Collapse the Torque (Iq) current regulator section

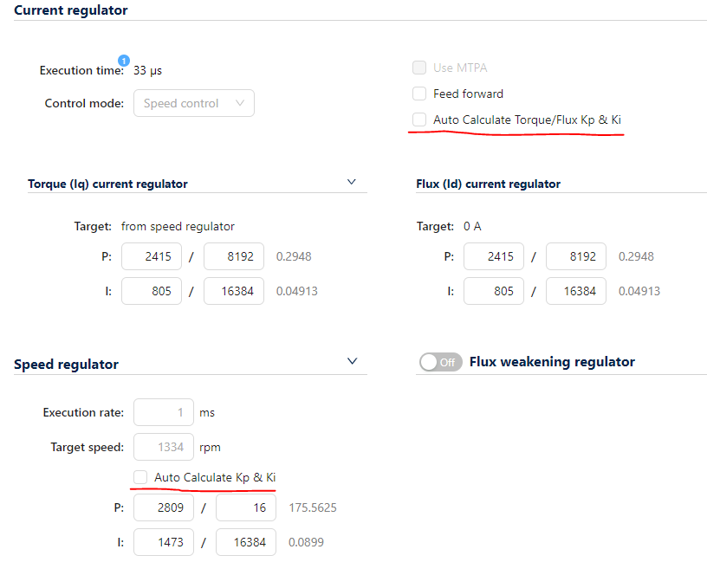click(351, 183)
